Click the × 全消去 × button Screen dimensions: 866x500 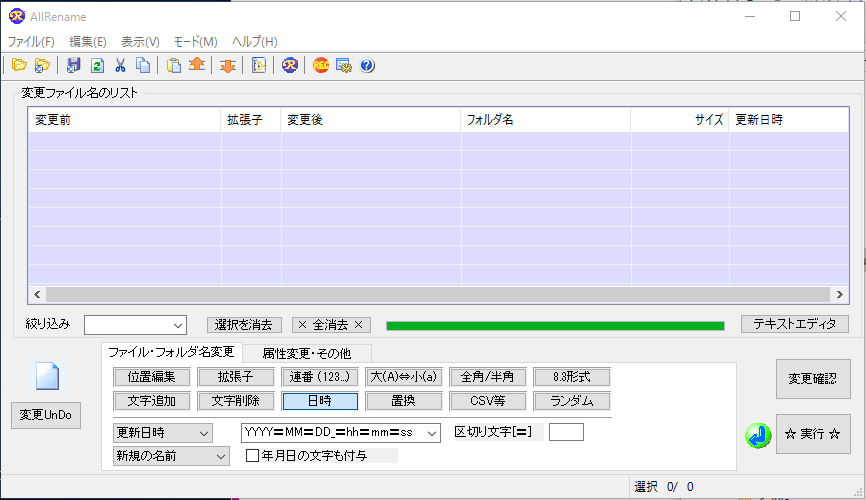331,325
